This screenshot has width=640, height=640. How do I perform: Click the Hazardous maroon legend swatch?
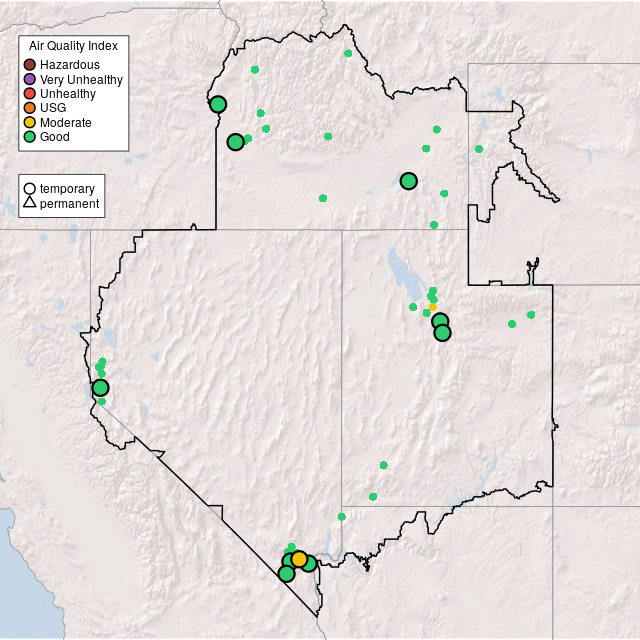tap(30, 65)
